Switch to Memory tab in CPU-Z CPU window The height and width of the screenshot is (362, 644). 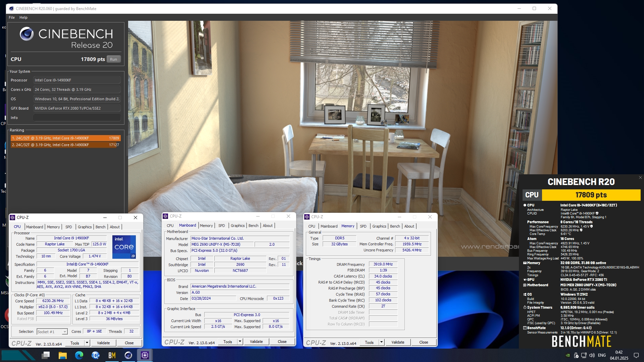coord(53,227)
